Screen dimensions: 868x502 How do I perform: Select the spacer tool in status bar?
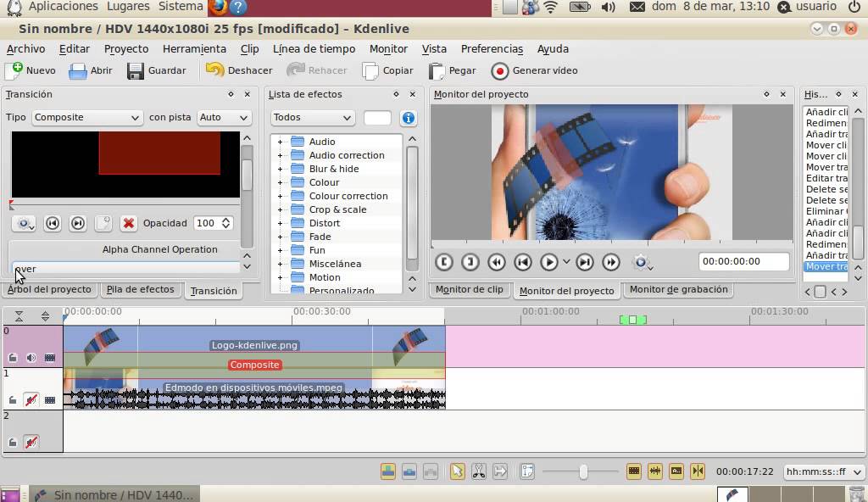coord(499,471)
